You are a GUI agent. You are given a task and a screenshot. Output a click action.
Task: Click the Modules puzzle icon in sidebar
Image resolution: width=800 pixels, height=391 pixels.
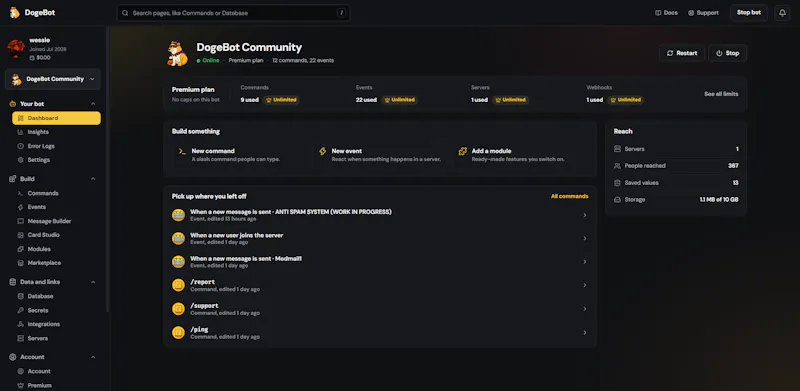point(20,249)
